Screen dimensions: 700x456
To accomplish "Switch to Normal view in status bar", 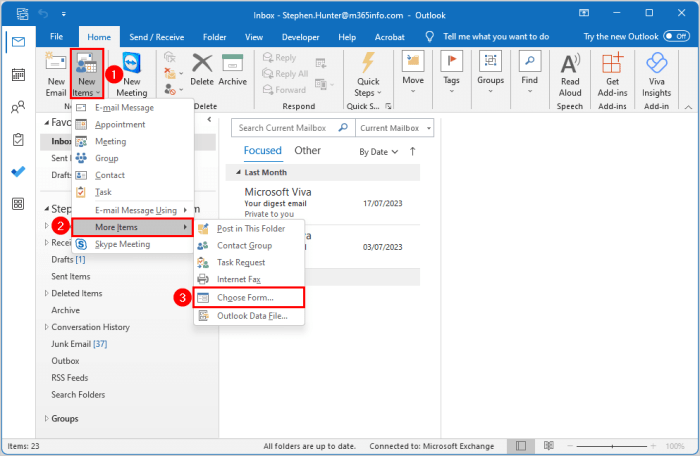I will [521, 446].
